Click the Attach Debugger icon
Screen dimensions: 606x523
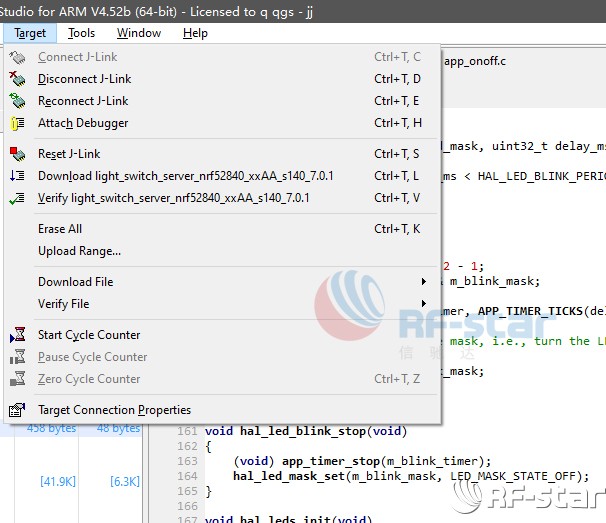tap(17, 123)
